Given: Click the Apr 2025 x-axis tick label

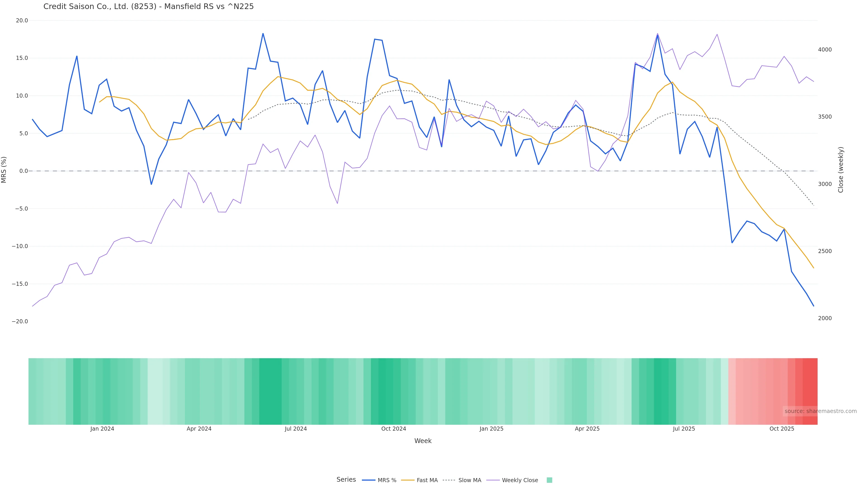Looking at the screenshot, I should pos(587,429).
